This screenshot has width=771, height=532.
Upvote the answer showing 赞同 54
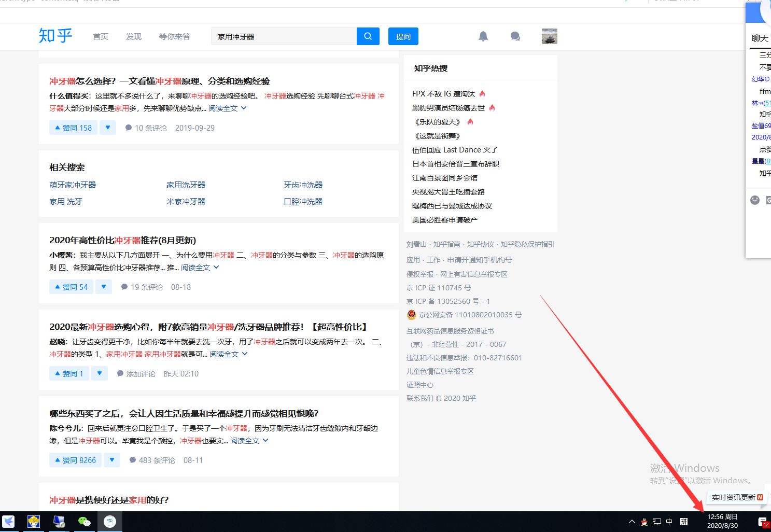[71, 287]
